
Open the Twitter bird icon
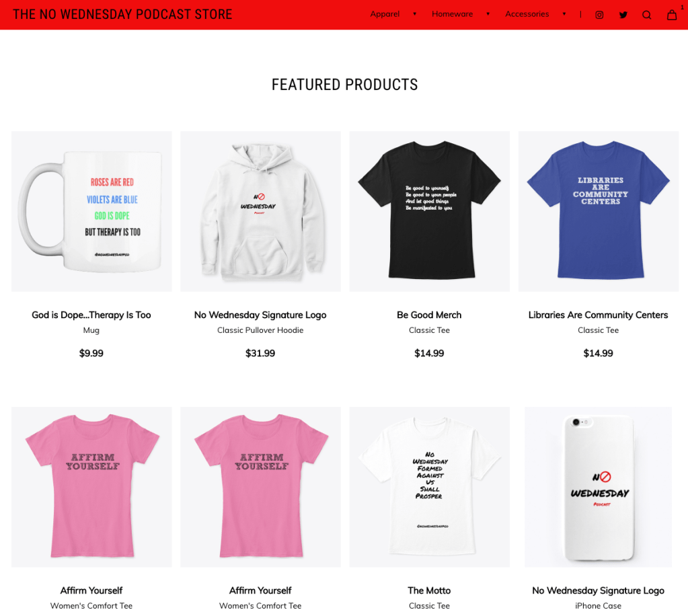pyautogui.click(x=623, y=15)
